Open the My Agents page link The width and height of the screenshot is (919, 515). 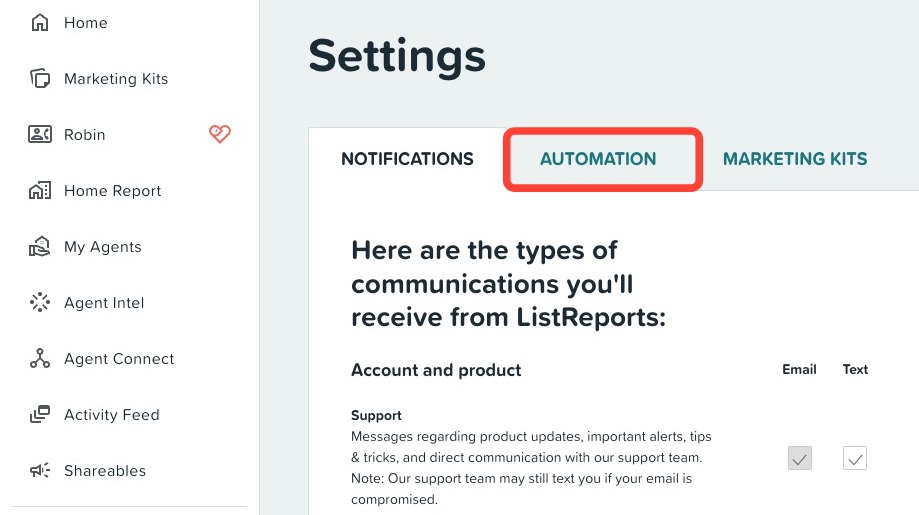(103, 247)
